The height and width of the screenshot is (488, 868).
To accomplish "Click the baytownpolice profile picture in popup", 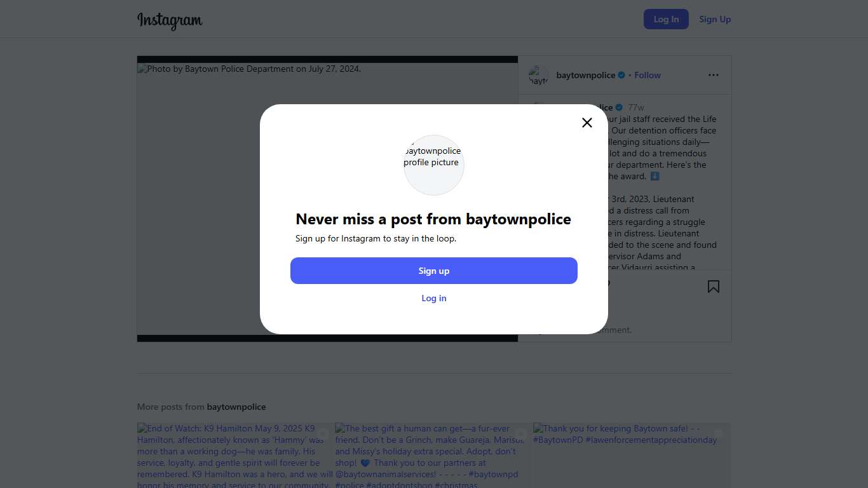I will [433, 165].
